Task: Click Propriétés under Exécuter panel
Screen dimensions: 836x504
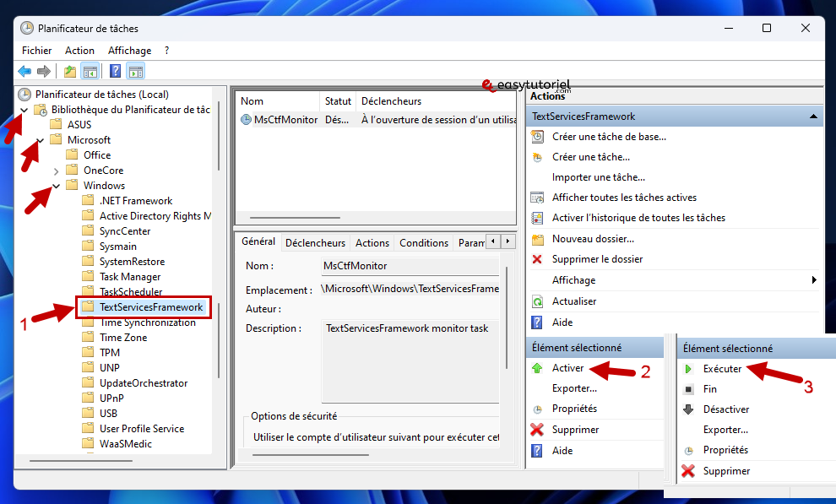Action: [x=725, y=450]
